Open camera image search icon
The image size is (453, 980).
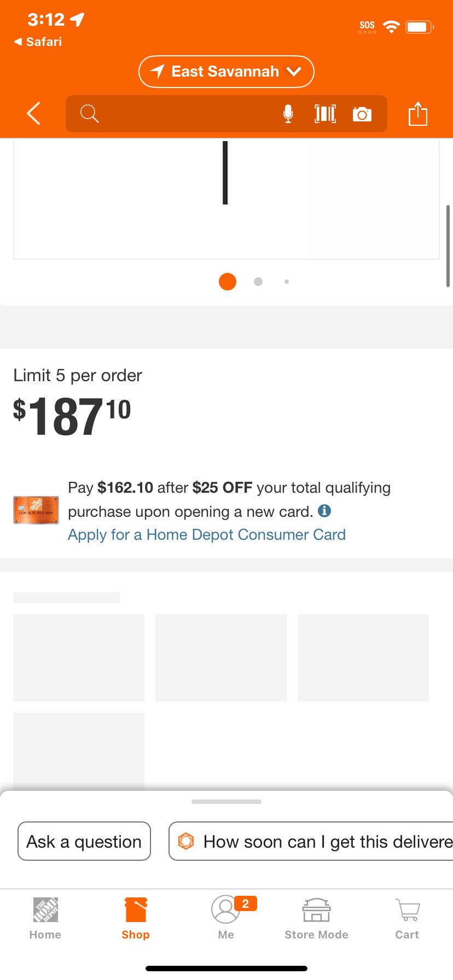(362, 114)
